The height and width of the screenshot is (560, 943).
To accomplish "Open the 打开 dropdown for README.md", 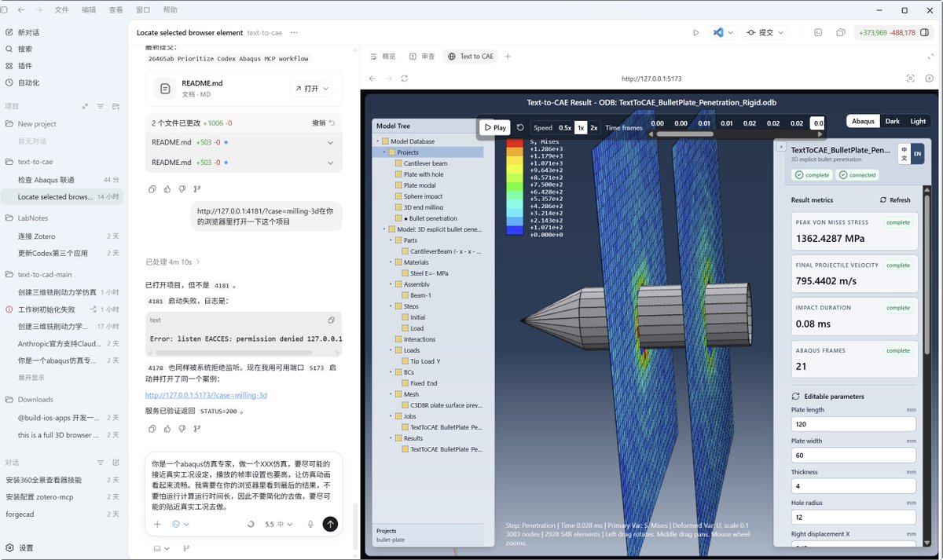I will [x=313, y=89].
